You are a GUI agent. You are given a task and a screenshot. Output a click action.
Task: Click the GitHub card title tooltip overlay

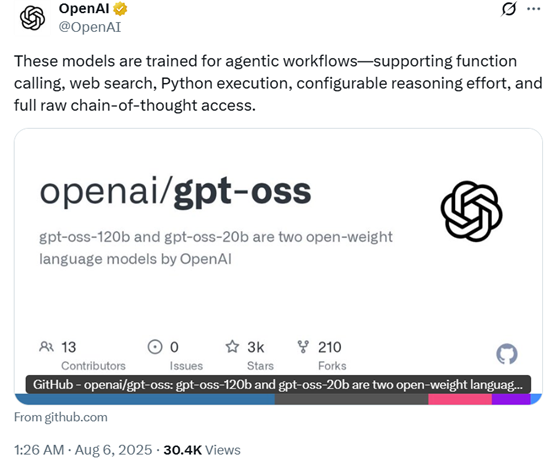(278, 384)
